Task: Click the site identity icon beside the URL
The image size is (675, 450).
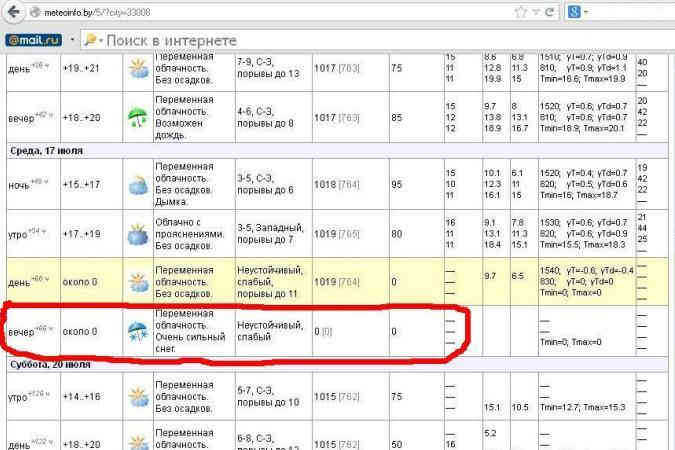Action: pyautogui.click(x=35, y=12)
